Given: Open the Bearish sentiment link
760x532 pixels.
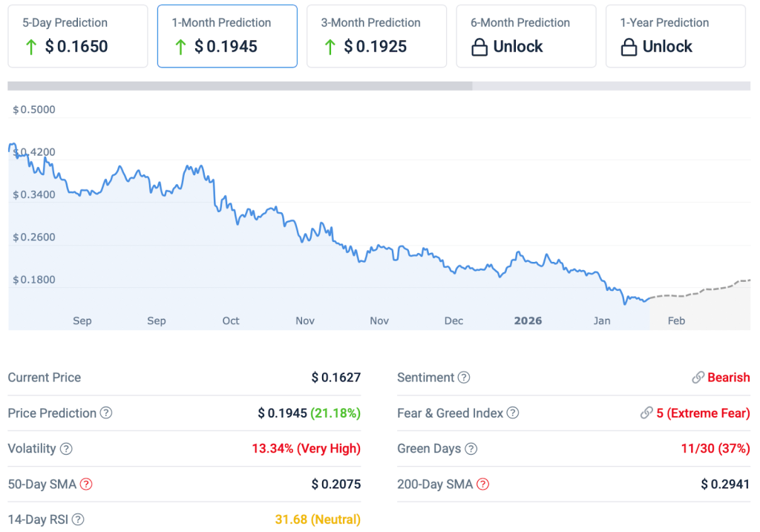Looking at the screenshot, I should coord(728,378).
